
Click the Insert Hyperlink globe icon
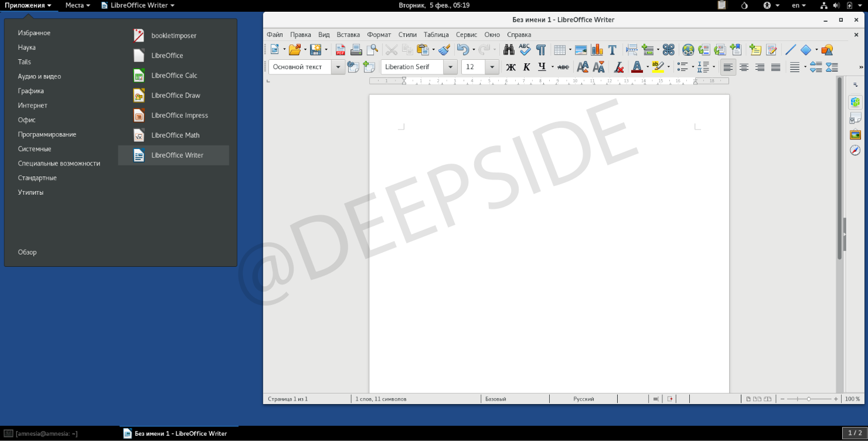click(688, 50)
